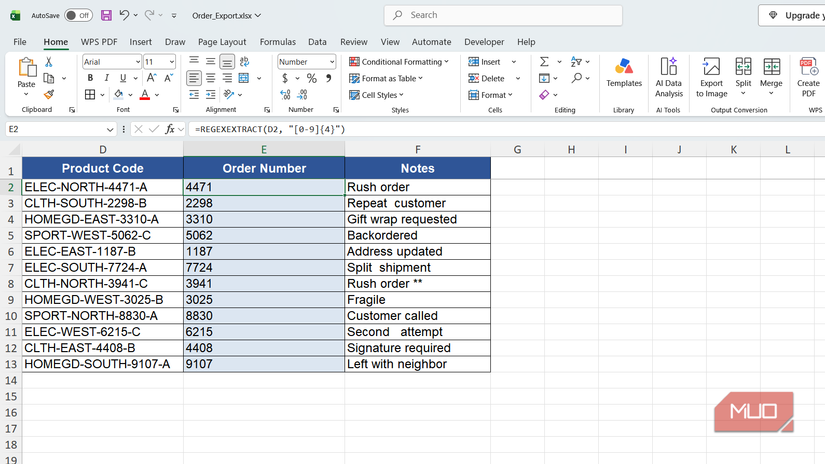Click the Search box

point(504,15)
